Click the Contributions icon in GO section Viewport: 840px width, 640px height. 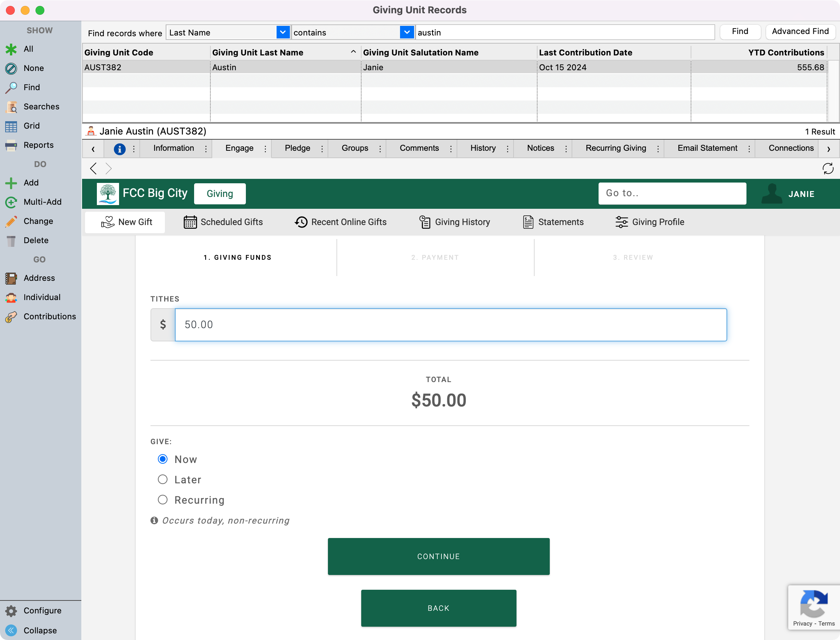pos(11,317)
